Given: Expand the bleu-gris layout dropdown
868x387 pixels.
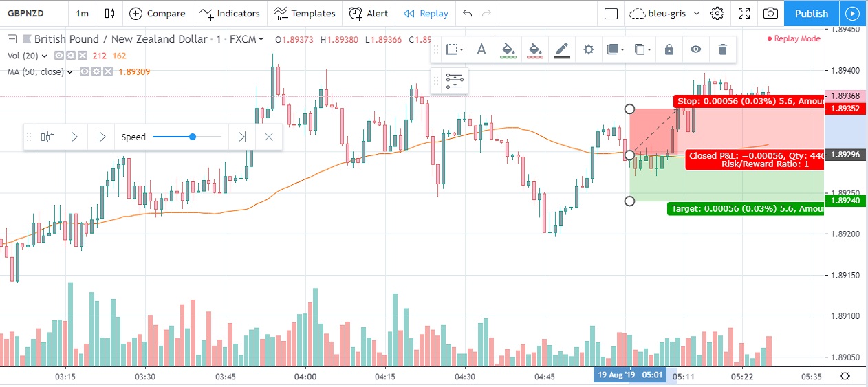Looking at the screenshot, I should tap(697, 13).
